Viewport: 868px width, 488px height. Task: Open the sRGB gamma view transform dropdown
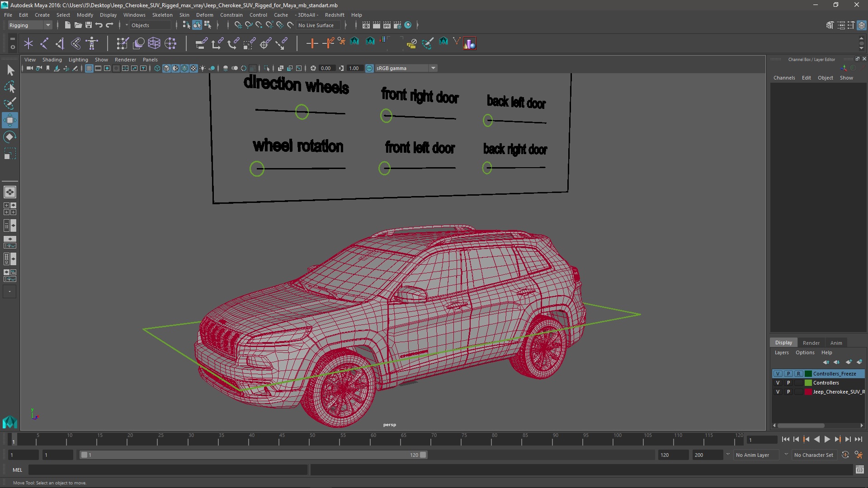pyautogui.click(x=406, y=68)
